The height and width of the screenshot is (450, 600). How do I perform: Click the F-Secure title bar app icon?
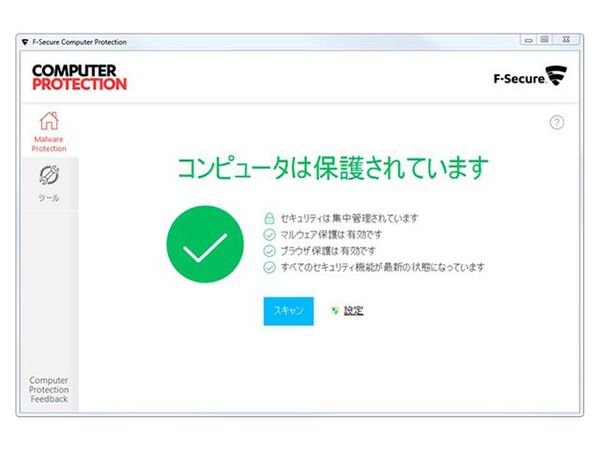coord(25,42)
